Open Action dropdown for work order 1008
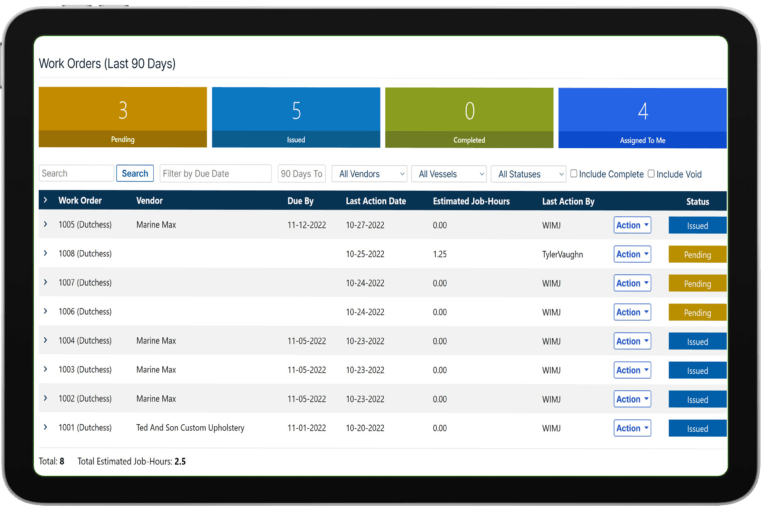The height and width of the screenshot is (515, 768). click(x=632, y=254)
